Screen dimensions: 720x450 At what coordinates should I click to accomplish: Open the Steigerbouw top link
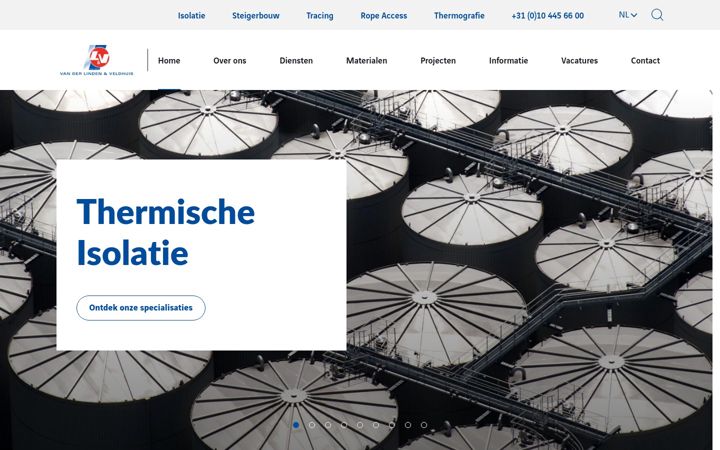(x=256, y=16)
